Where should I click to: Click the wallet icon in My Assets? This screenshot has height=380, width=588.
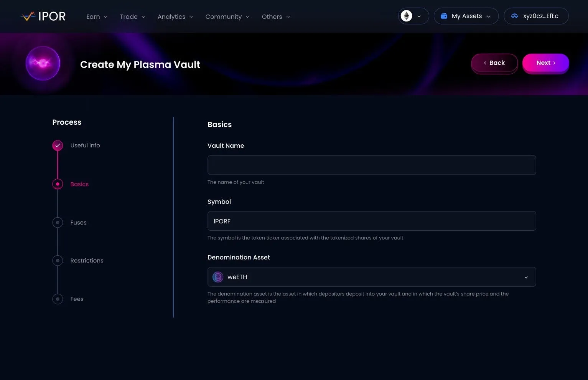click(x=444, y=16)
